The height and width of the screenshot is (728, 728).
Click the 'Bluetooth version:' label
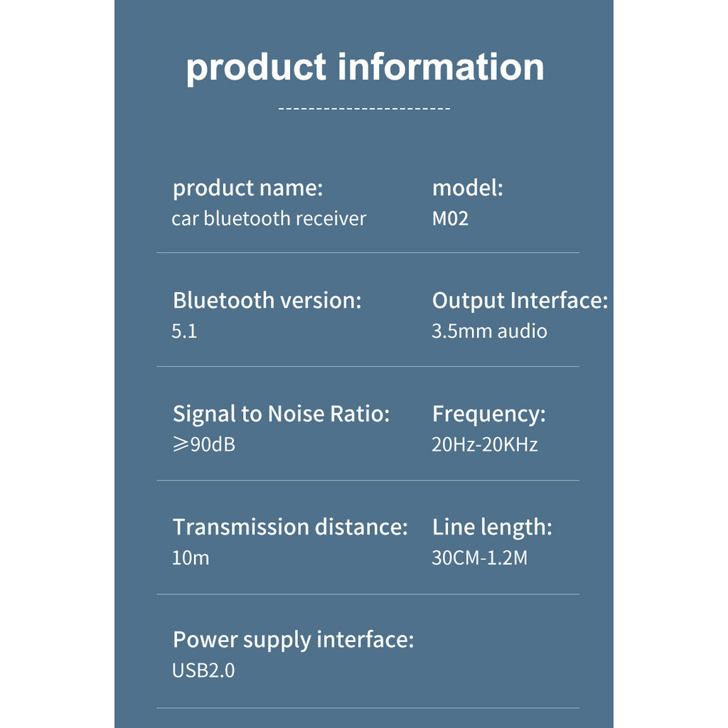point(267,301)
